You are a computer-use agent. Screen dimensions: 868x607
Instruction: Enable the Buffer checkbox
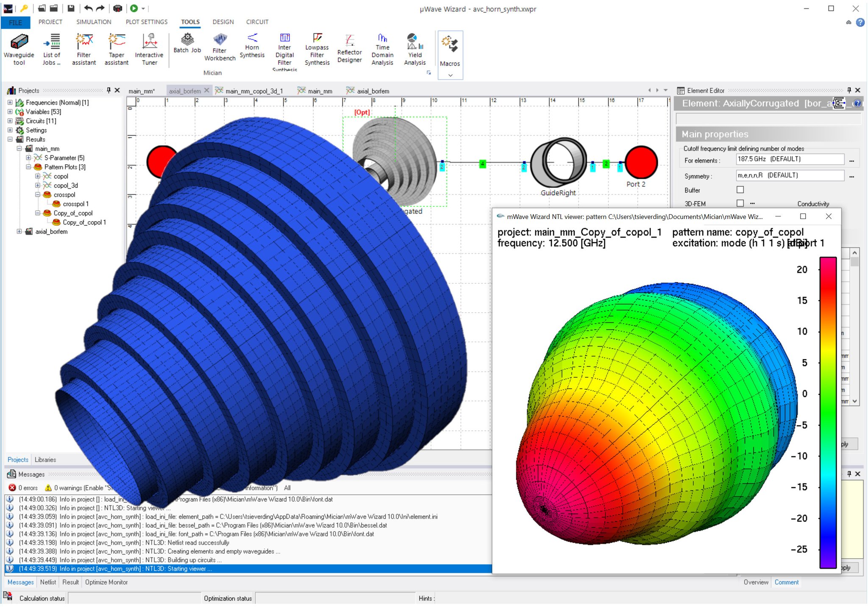point(740,190)
